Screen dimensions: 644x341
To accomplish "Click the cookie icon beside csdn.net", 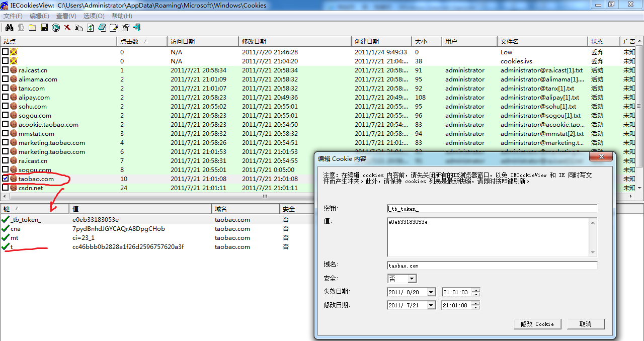I will [14, 188].
